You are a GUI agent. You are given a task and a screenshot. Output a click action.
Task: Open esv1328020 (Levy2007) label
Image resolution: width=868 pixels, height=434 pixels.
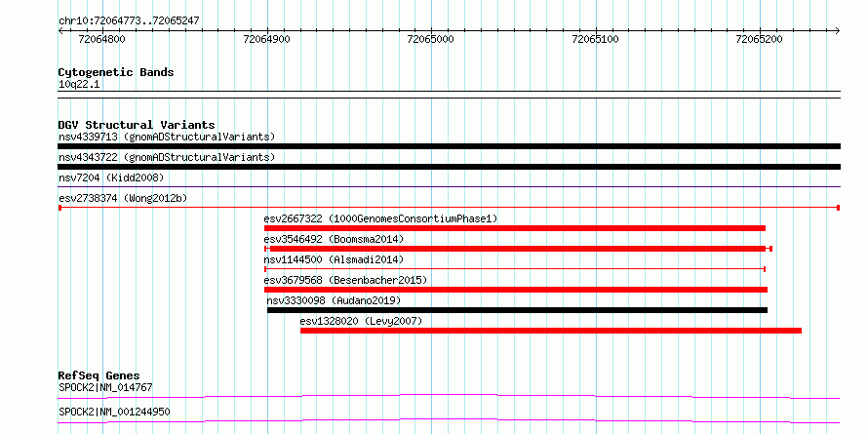362,321
